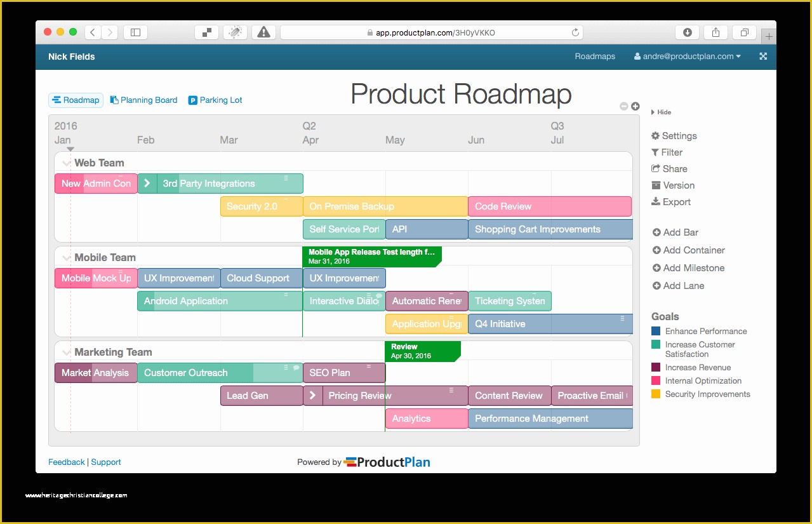Click Add Lane plus option

[678, 286]
